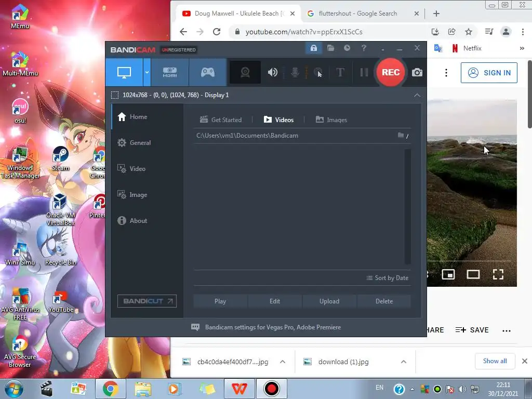Click the Play button in Bandicam
This screenshot has width=532, height=399.
tap(220, 301)
